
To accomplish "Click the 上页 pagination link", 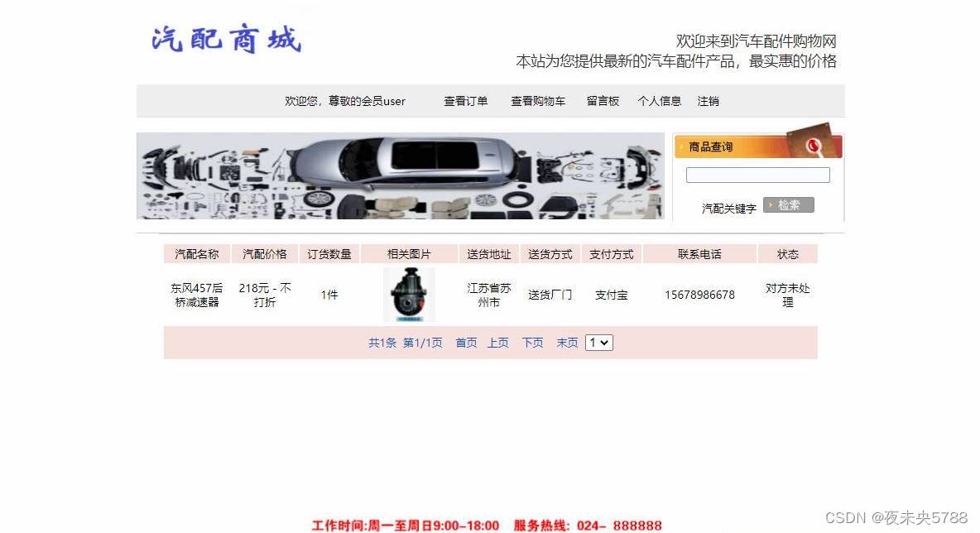I will [x=498, y=343].
